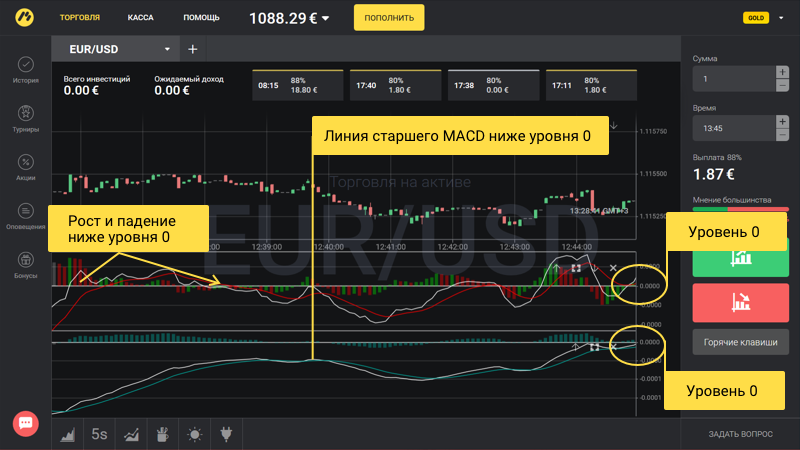Open the live chat bubble
Viewport: 800px width, 450px height.
26,423
